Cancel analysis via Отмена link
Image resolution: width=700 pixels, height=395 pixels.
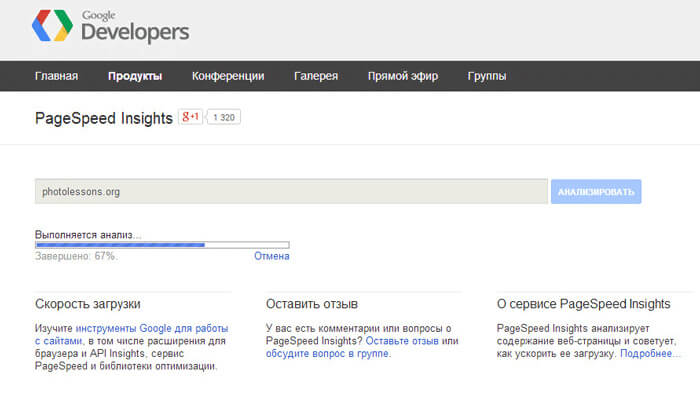(271, 256)
